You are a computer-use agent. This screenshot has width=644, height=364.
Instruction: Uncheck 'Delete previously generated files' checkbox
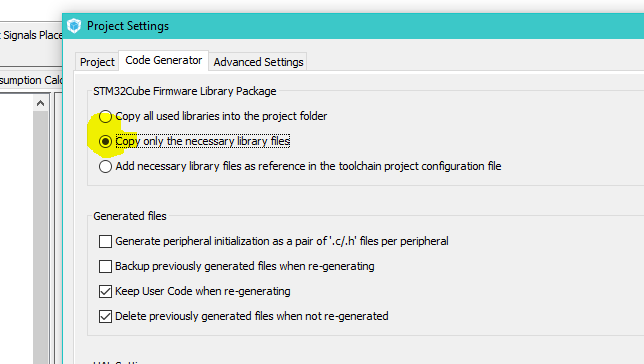point(105,316)
